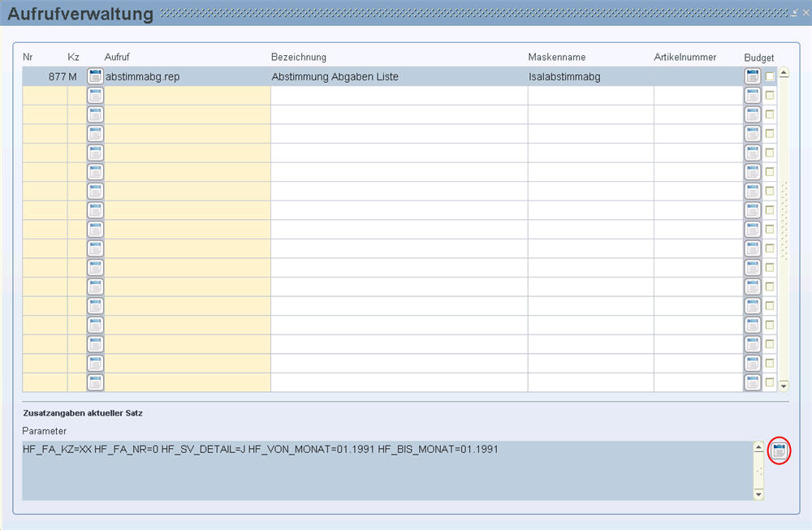Tick the Budget checkbox for the abstimmabg.rep row
The image size is (812, 530).
770,76
